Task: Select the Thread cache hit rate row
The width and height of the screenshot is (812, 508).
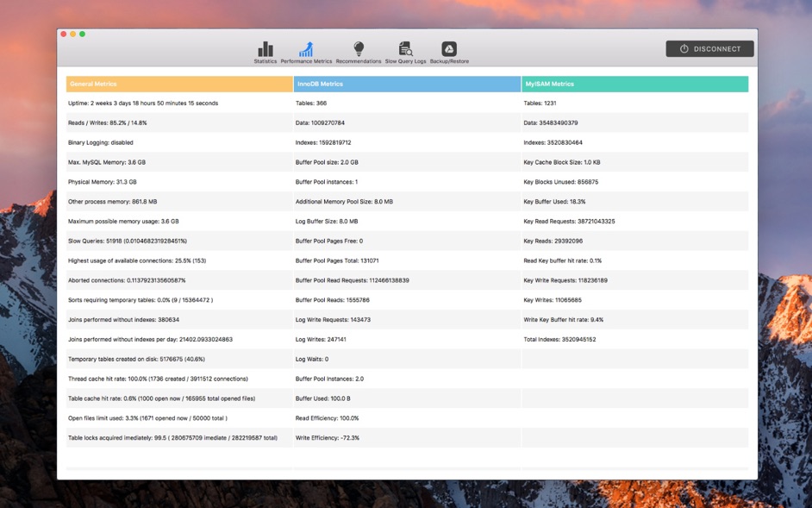Action: [x=179, y=379]
